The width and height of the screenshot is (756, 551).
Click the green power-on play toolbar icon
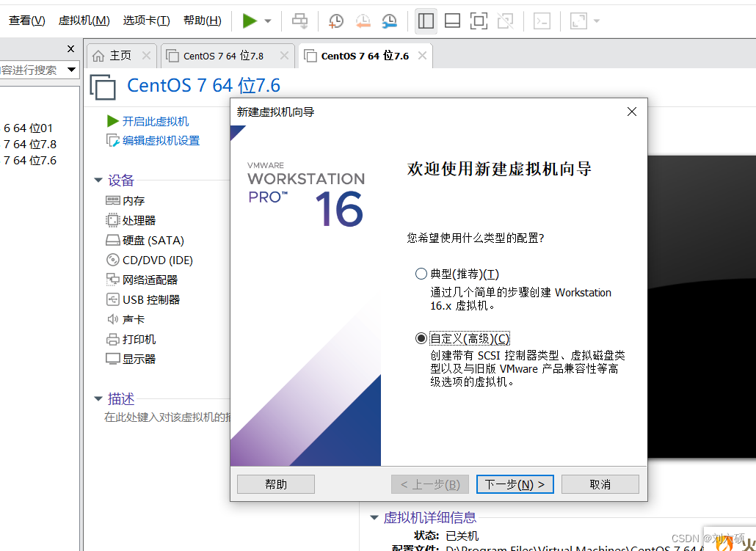click(x=250, y=21)
